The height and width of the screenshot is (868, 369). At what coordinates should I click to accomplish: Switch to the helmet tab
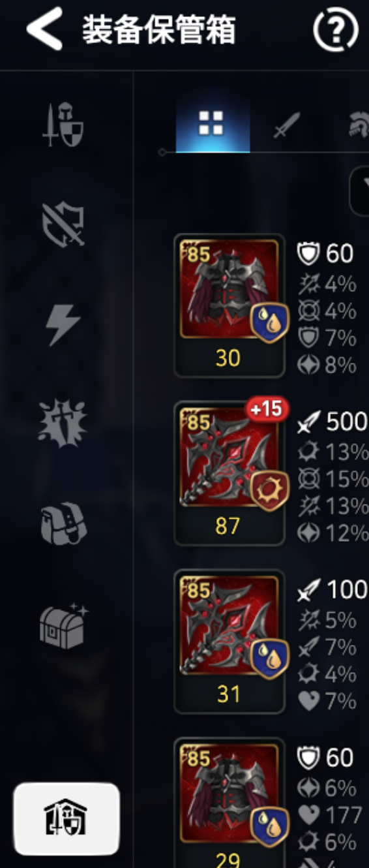point(359,124)
